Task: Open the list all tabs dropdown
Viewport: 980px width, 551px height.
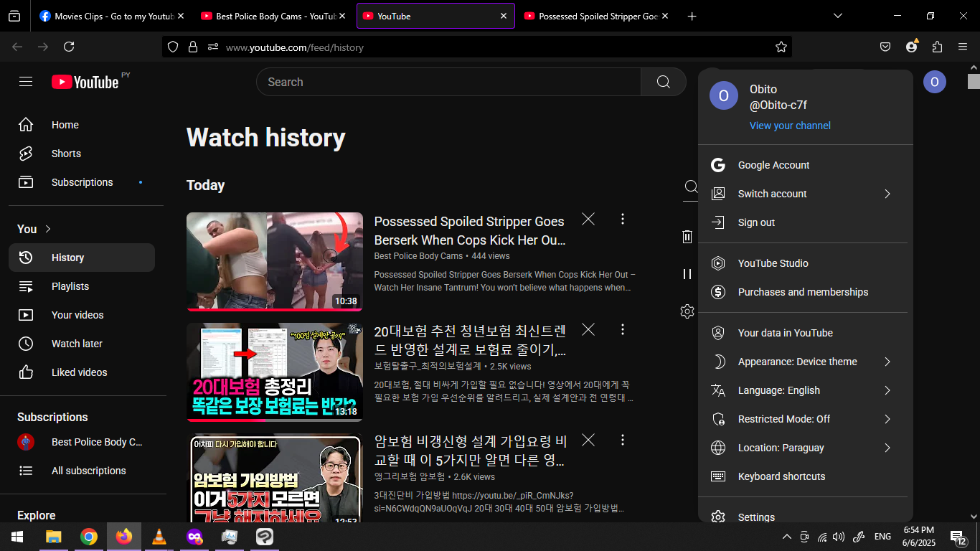Action: tap(837, 16)
